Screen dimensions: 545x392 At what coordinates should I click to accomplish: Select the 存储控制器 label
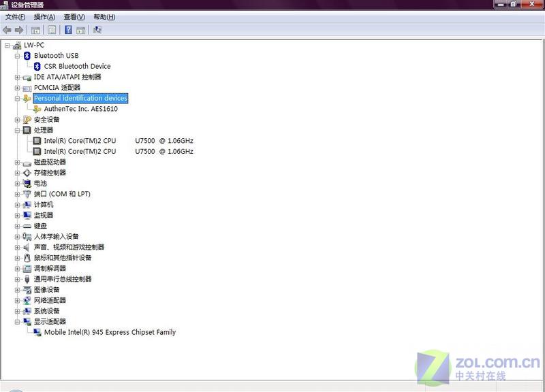[x=50, y=173]
